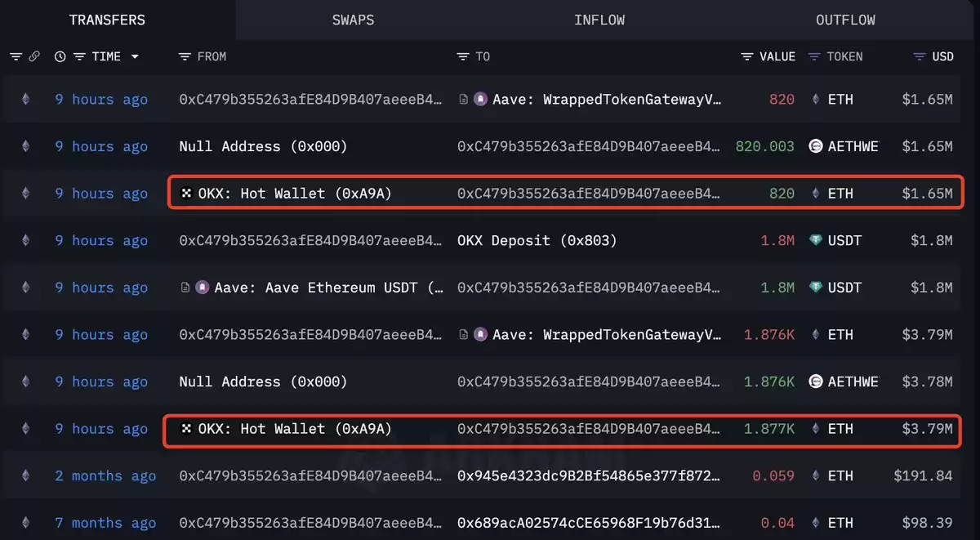Click the ETH token icon in the 0.04 row
The image size is (980, 540).
(x=815, y=523)
